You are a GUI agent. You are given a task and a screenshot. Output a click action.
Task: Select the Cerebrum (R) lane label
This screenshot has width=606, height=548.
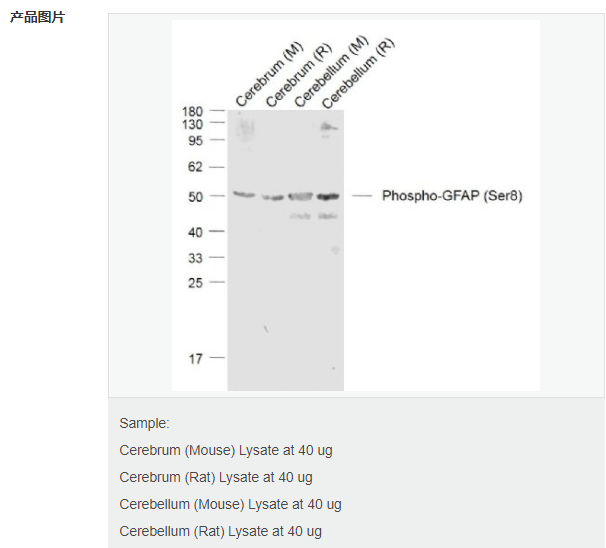(299, 75)
